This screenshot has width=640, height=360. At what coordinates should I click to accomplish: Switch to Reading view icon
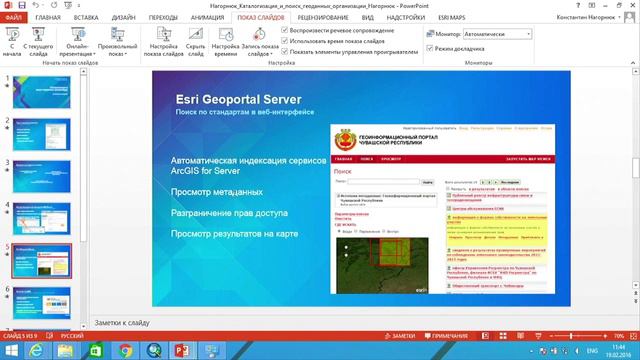(520, 336)
